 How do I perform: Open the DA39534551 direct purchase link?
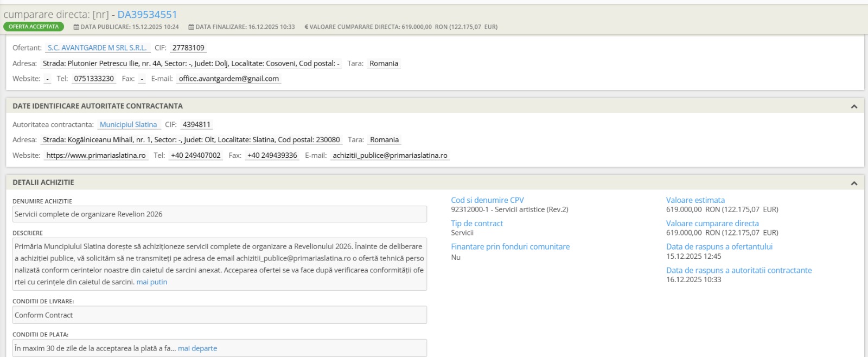tap(147, 15)
